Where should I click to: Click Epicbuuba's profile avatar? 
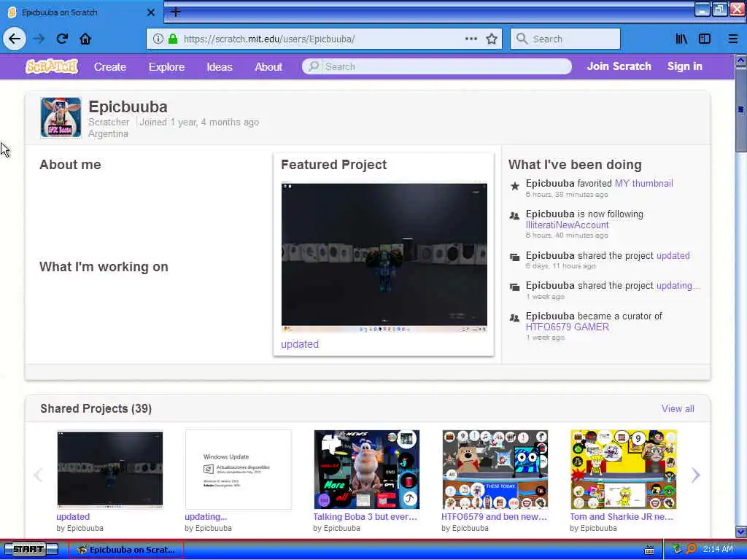(61, 117)
